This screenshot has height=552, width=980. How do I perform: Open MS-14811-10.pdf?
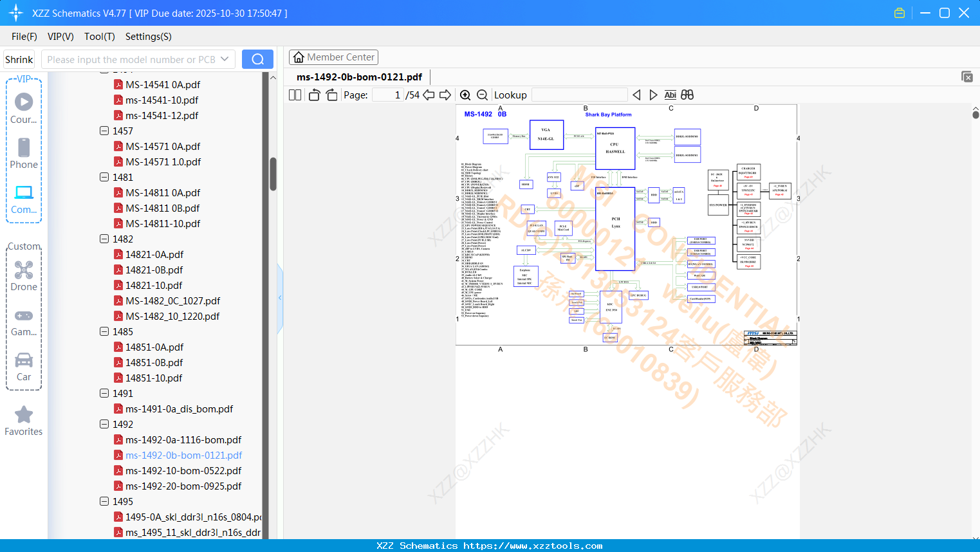tap(163, 223)
